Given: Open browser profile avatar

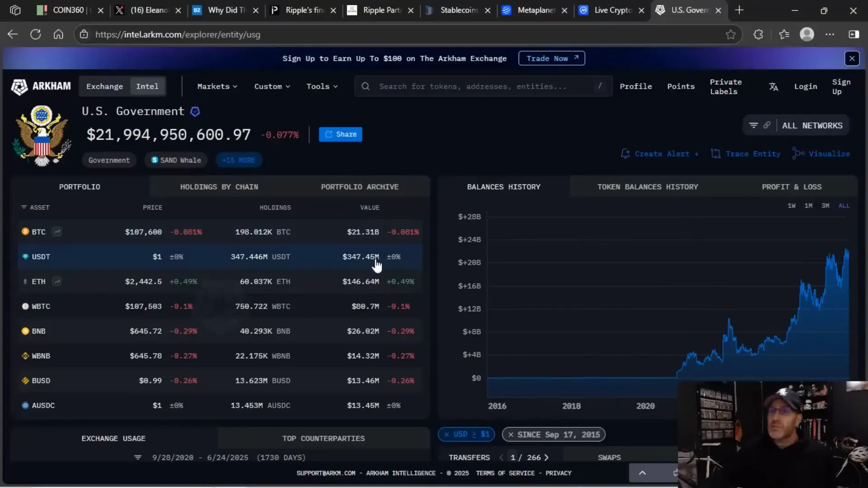Looking at the screenshot, I should pos(807,34).
